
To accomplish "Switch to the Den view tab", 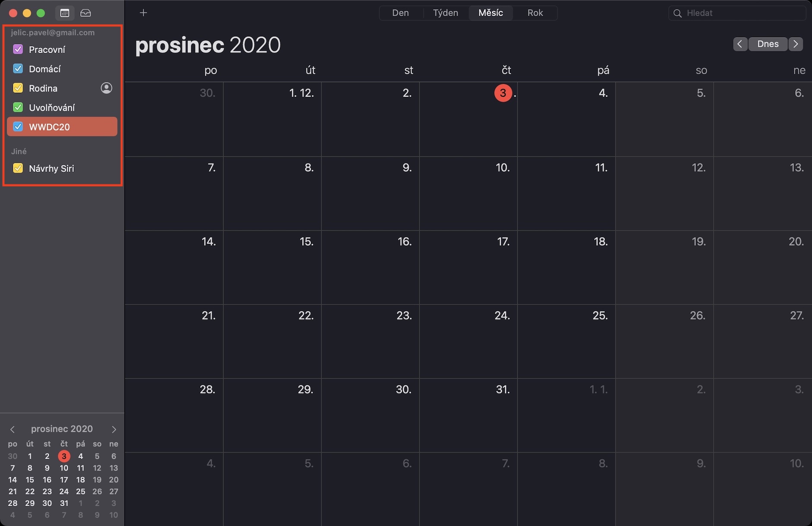I will [400, 13].
